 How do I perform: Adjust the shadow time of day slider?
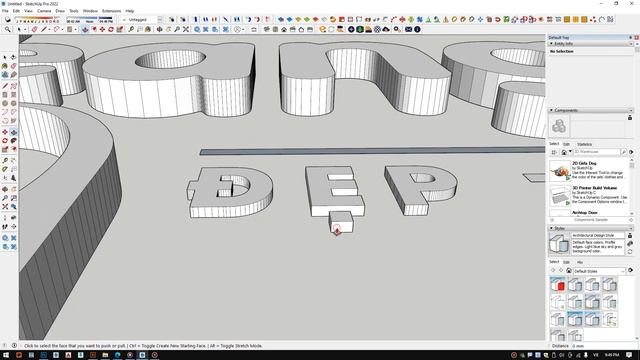pos(89,19)
